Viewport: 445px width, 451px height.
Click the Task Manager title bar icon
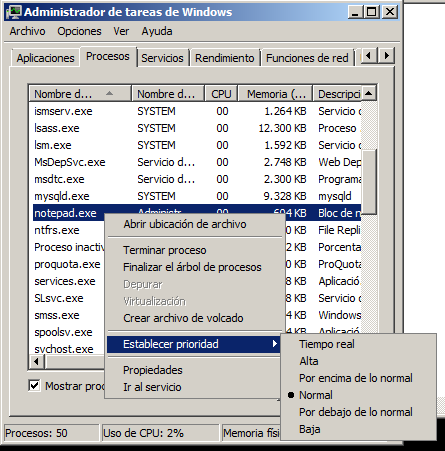coord(14,12)
